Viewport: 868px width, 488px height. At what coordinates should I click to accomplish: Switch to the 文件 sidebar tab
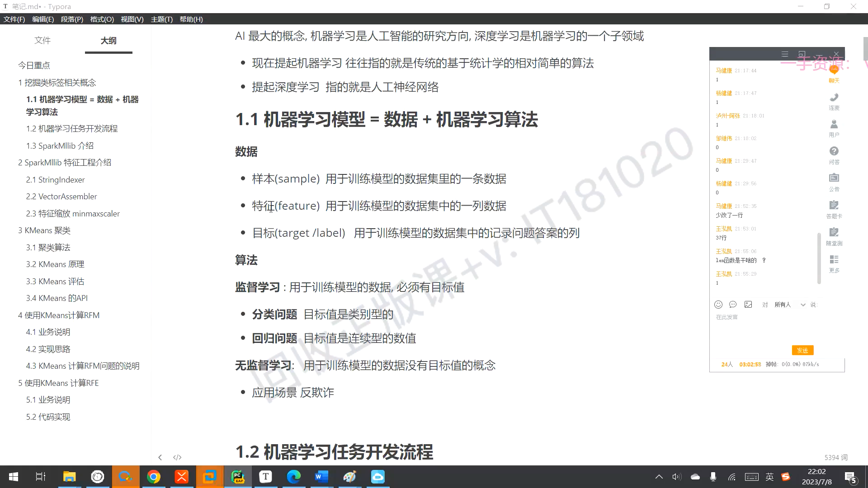click(42, 40)
